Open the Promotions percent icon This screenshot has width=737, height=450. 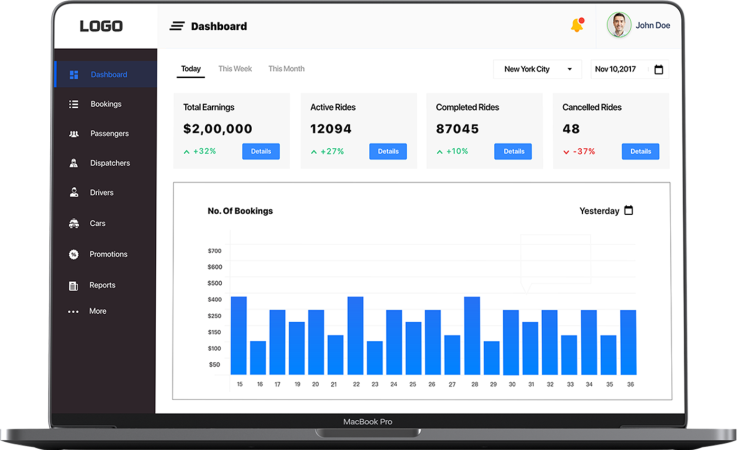pos(73,255)
